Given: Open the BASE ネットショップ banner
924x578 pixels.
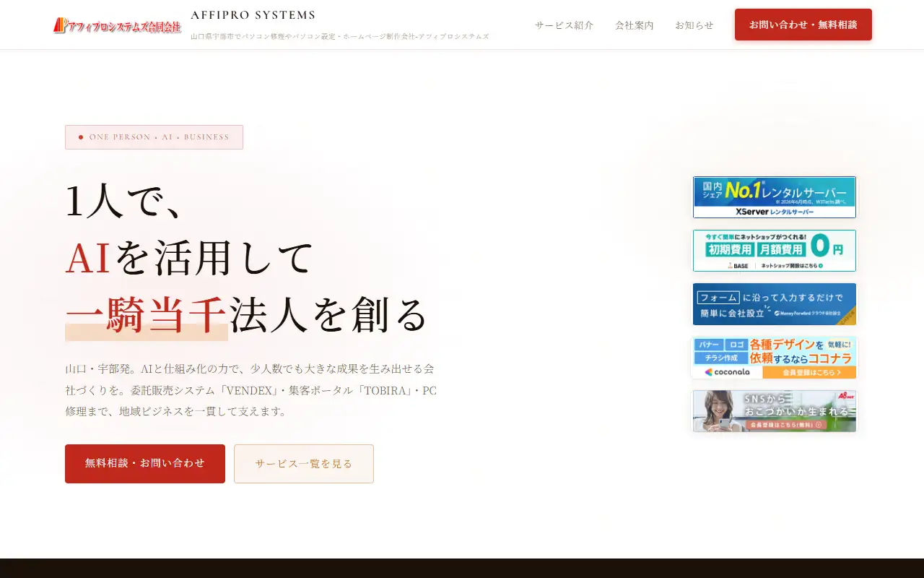Looking at the screenshot, I should point(775,251).
